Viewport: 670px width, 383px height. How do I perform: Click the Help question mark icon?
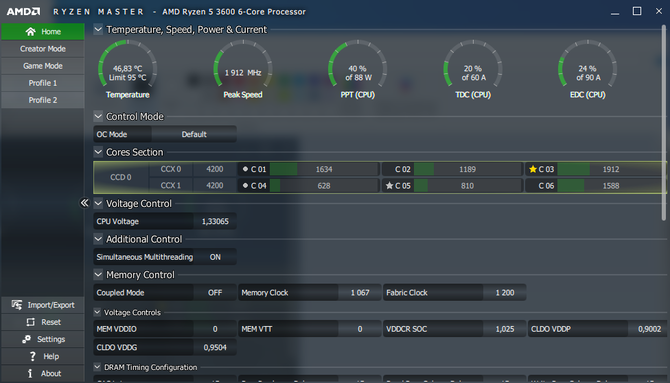tap(32, 356)
